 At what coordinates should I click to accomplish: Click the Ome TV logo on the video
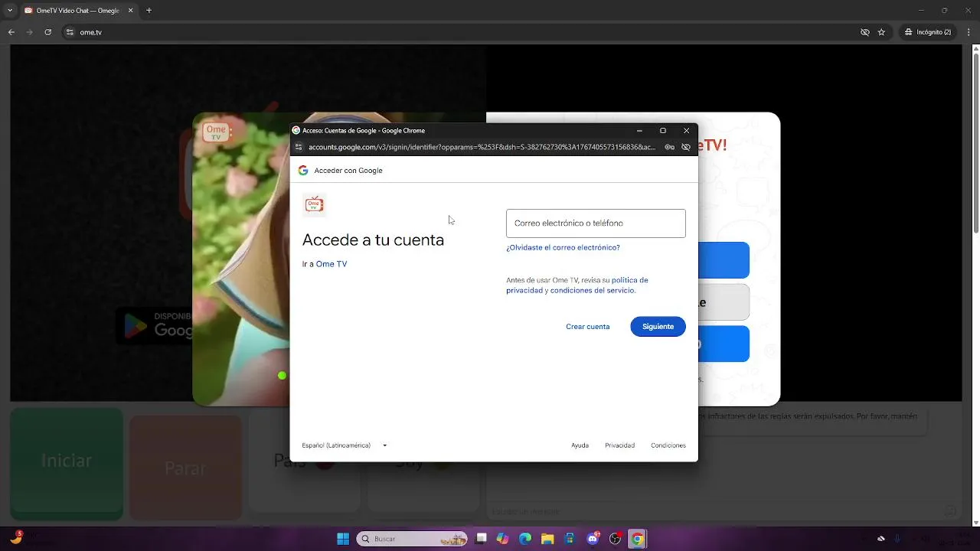[x=216, y=132]
